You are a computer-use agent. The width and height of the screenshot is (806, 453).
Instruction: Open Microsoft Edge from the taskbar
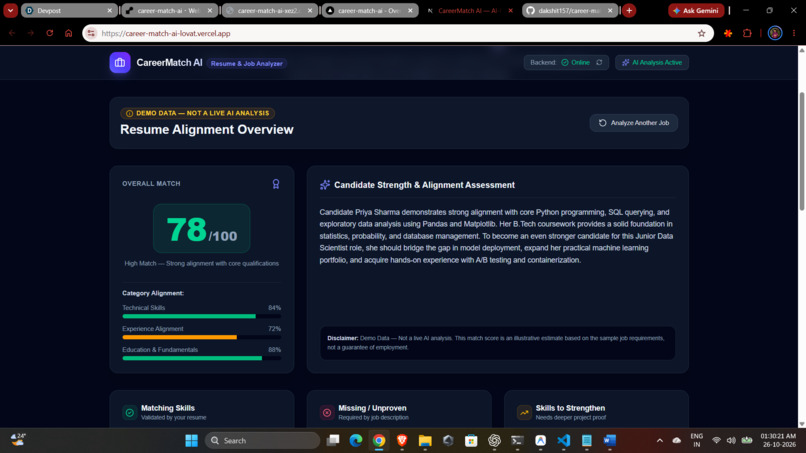coord(356,441)
